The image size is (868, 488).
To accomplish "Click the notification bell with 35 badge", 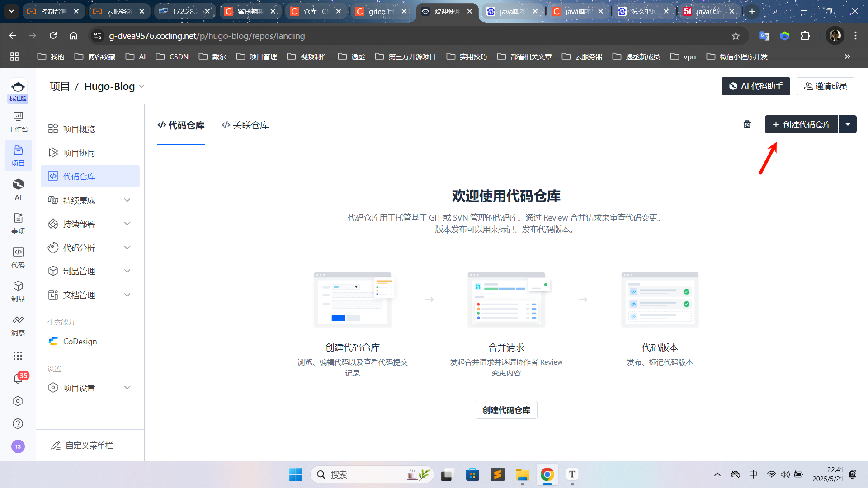I will (18, 379).
